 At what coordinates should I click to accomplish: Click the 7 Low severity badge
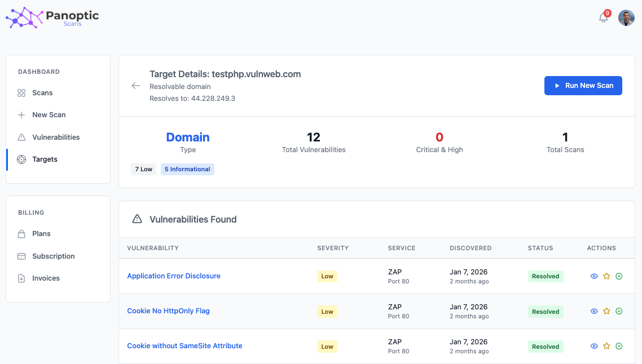click(x=143, y=169)
